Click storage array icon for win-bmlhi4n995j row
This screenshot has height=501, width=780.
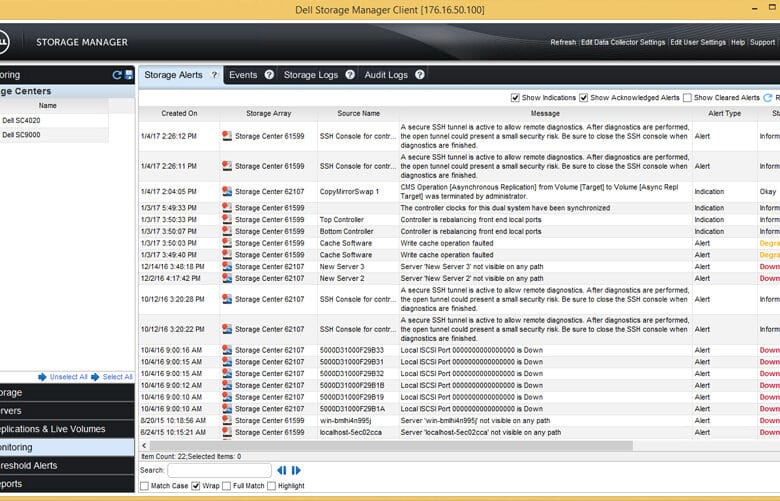point(227,420)
